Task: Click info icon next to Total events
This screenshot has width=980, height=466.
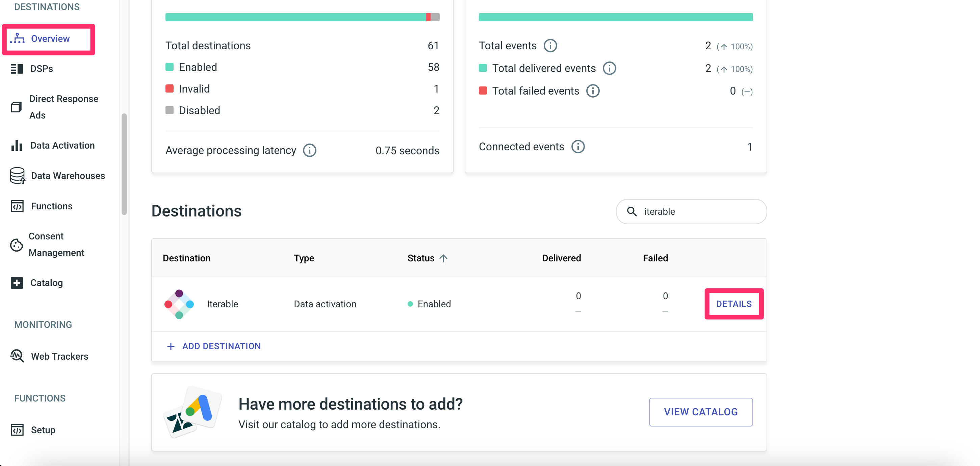Action: click(x=550, y=46)
